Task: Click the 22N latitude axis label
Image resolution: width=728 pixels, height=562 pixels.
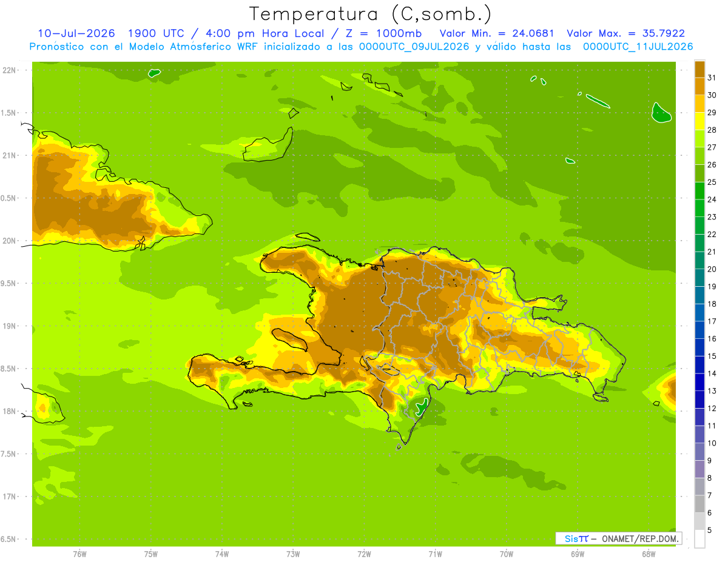Action: [10, 70]
